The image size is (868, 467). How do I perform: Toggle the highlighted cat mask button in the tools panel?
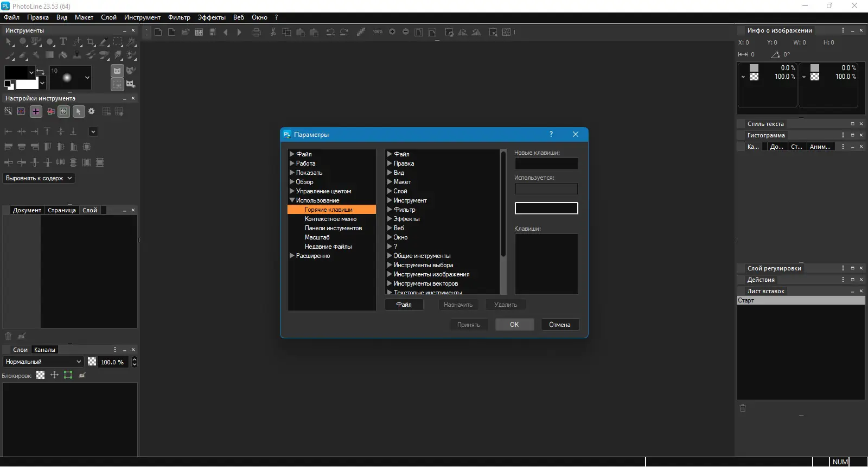pyautogui.click(x=117, y=71)
